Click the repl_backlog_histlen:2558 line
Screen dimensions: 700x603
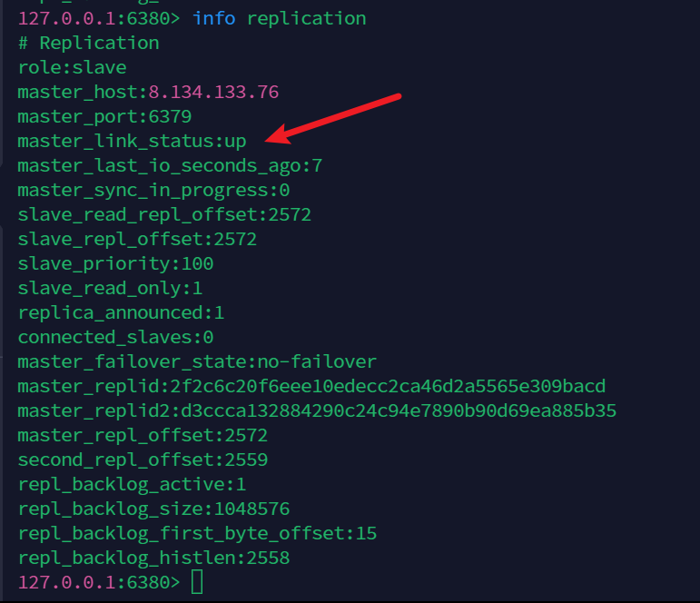point(153,558)
